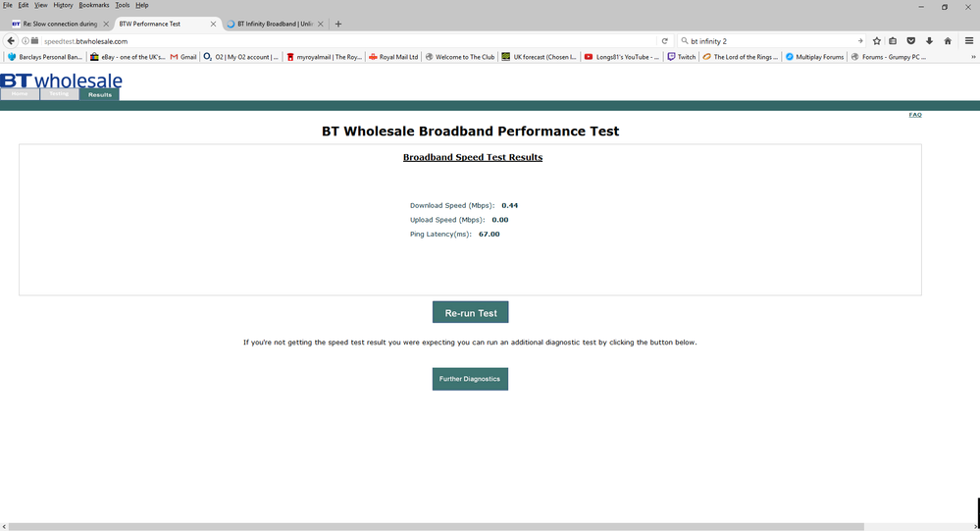
Task: Open Barclays Personal Banking bookmark
Action: pyautogui.click(x=44, y=57)
